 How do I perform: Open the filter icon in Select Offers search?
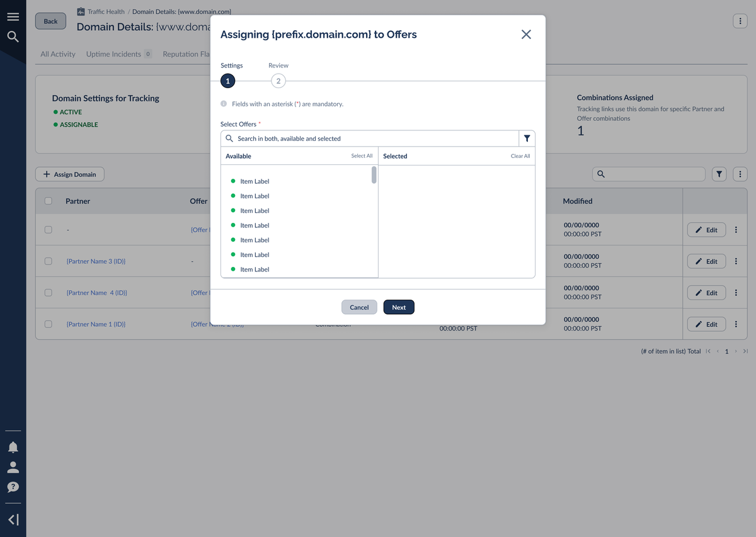click(x=527, y=138)
